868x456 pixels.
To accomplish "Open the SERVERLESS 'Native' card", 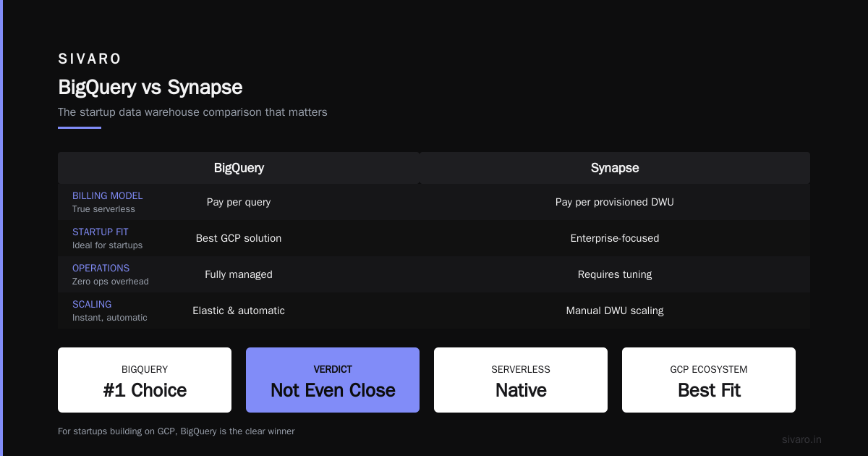I will [x=521, y=380].
